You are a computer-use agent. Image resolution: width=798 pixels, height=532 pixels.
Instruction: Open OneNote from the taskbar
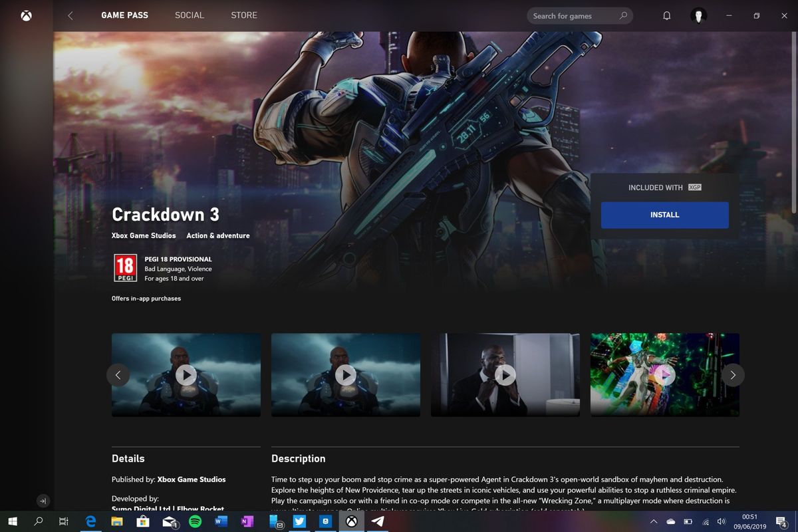247,522
